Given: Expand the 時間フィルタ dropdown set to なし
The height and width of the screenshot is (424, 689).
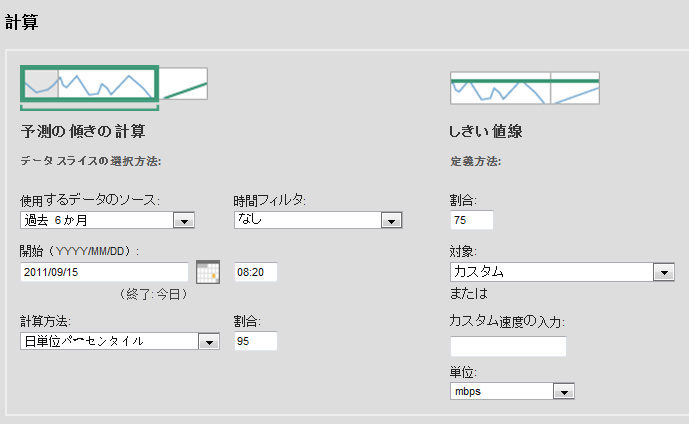Looking at the screenshot, I should [317, 221].
